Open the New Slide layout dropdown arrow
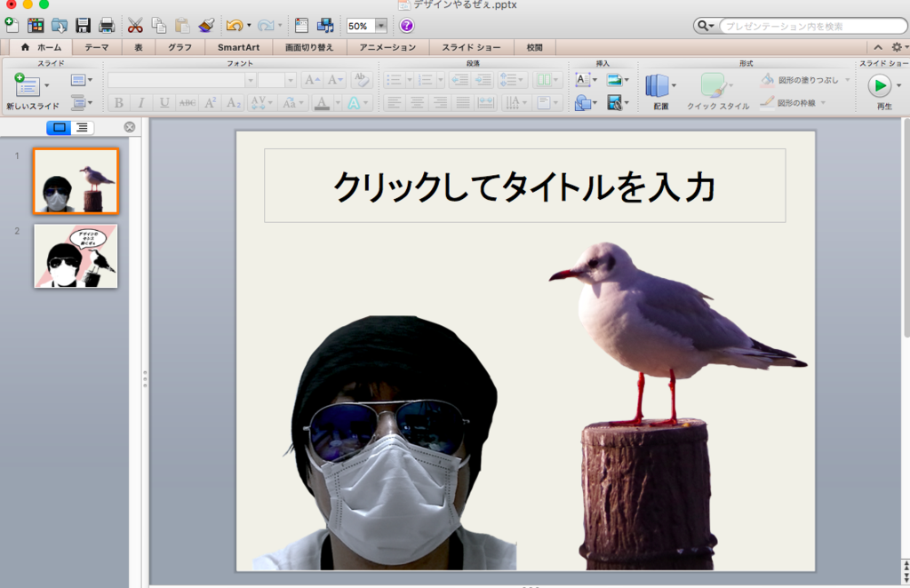The height and width of the screenshot is (588, 910). (x=47, y=86)
